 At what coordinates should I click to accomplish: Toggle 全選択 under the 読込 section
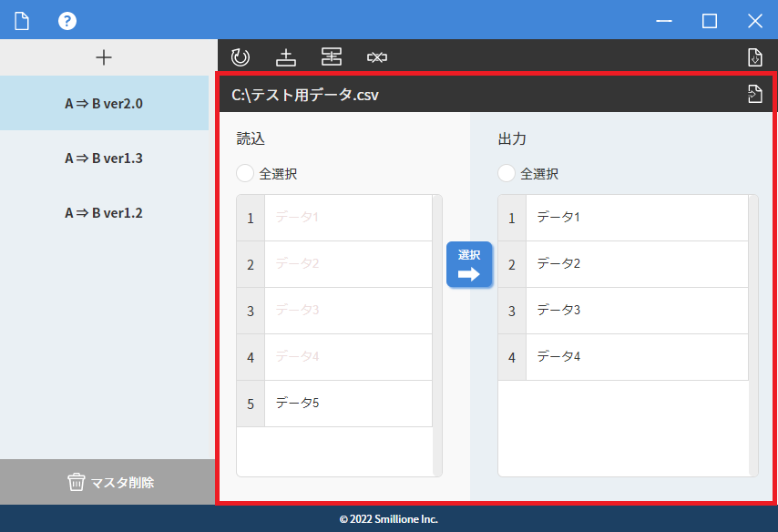coord(245,173)
